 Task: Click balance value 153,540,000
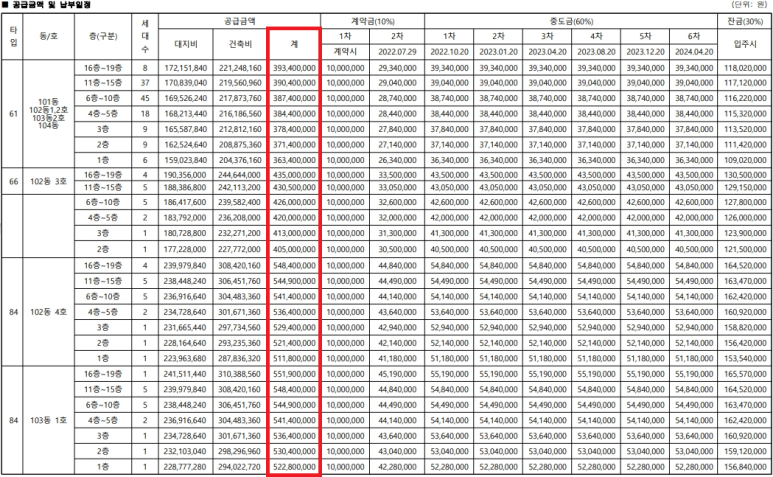click(745, 358)
